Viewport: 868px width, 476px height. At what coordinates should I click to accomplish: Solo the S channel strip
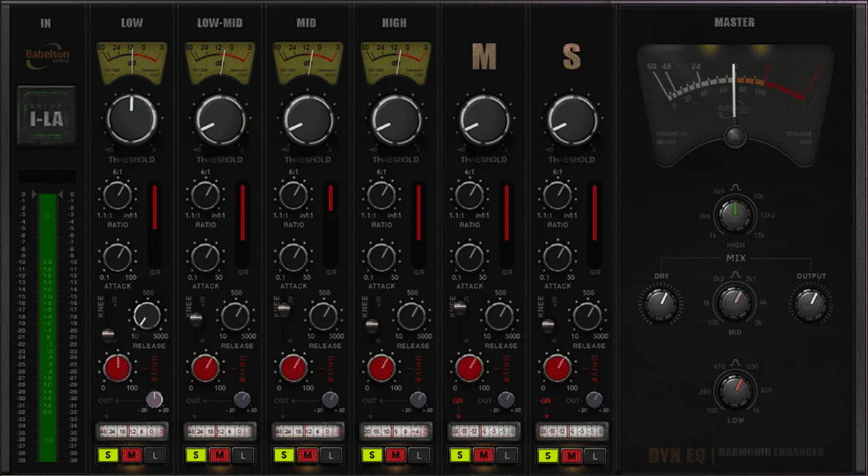pos(548,456)
